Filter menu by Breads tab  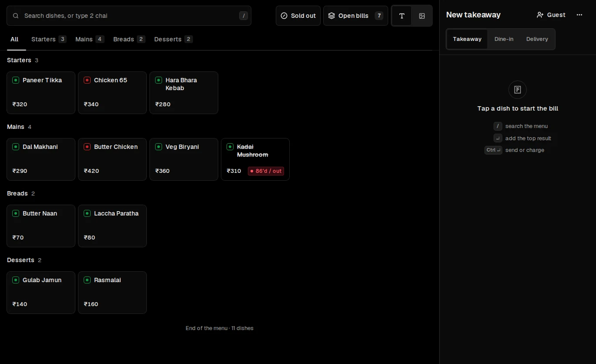[129, 39]
